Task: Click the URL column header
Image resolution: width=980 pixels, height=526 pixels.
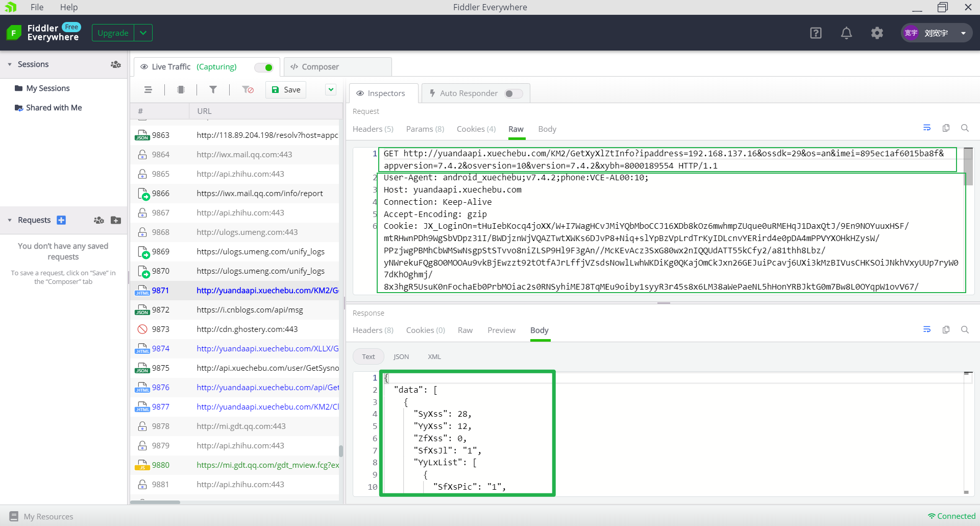Action: click(265, 111)
